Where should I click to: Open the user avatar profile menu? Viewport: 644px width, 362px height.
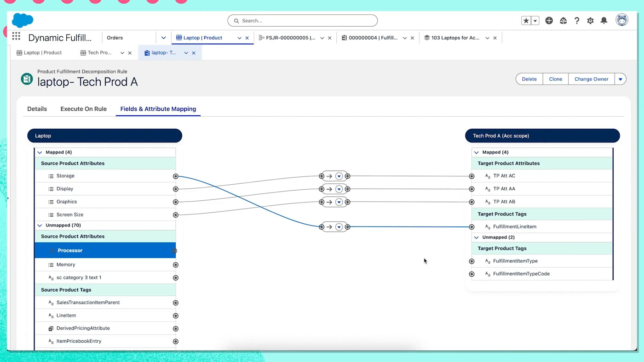pos(622,20)
